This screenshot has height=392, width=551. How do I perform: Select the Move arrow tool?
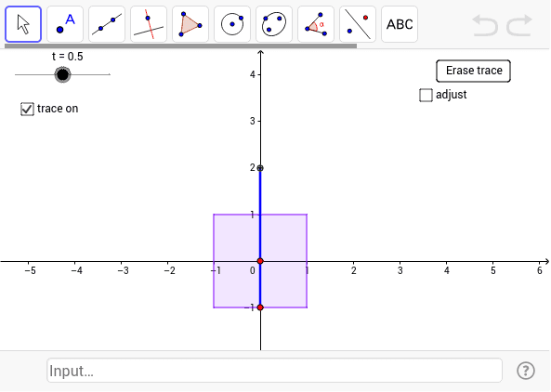(23, 24)
